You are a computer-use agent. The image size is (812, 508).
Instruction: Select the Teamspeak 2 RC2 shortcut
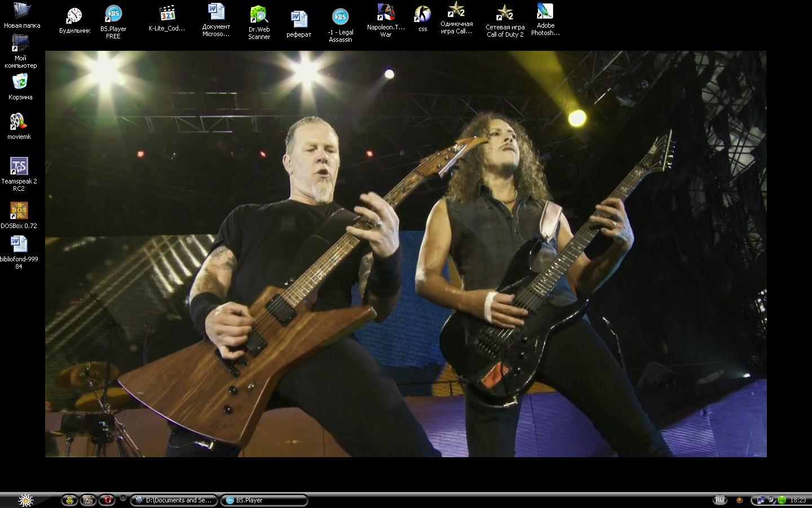click(x=19, y=166)
